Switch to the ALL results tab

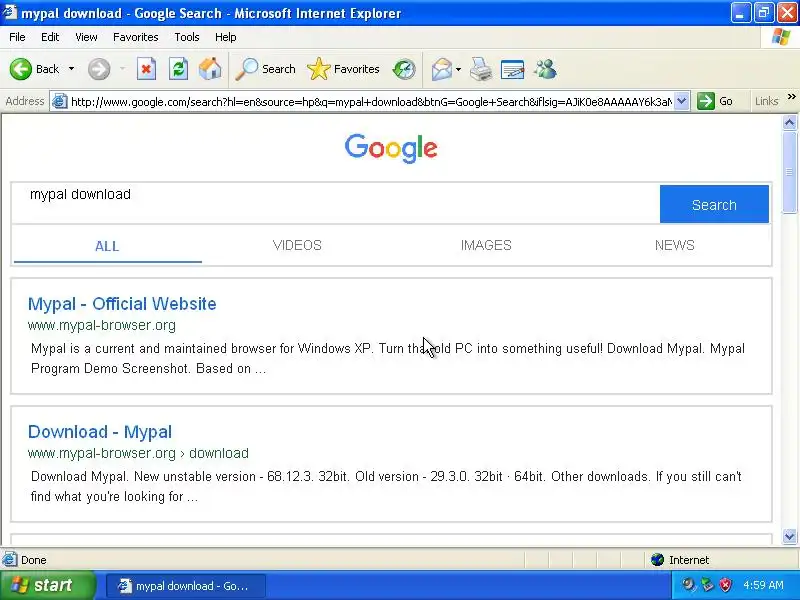pyautogui.click(x=107, y=246)
